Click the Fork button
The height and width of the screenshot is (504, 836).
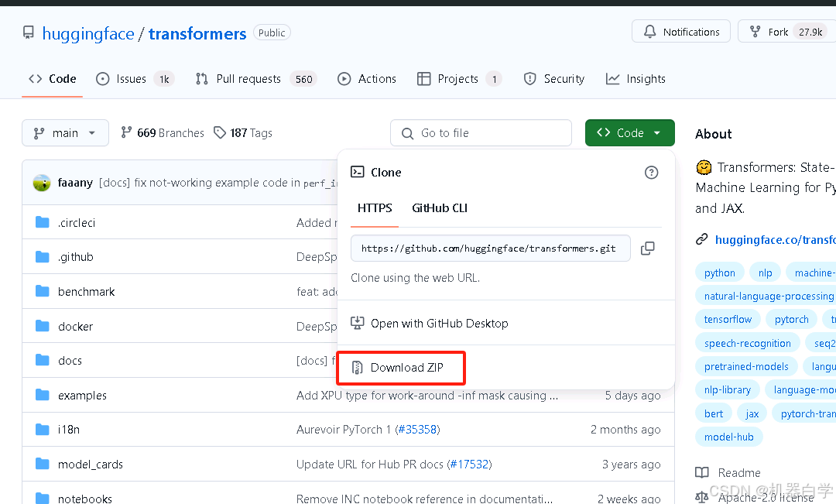pos(787,32)
